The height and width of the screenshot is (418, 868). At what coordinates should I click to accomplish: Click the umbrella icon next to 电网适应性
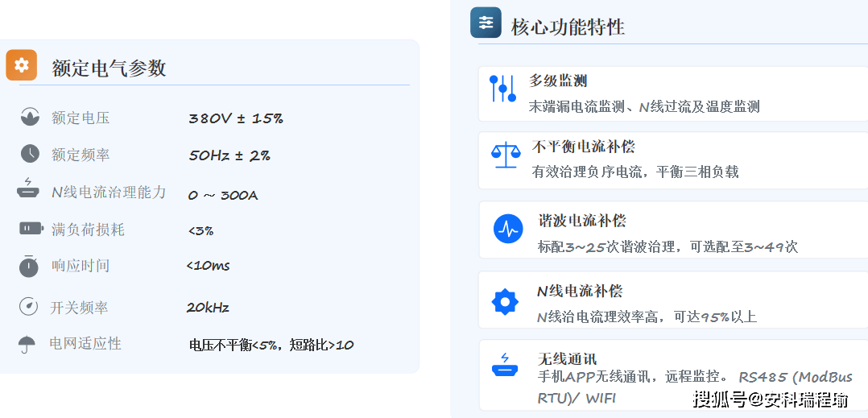pos(27,344)
